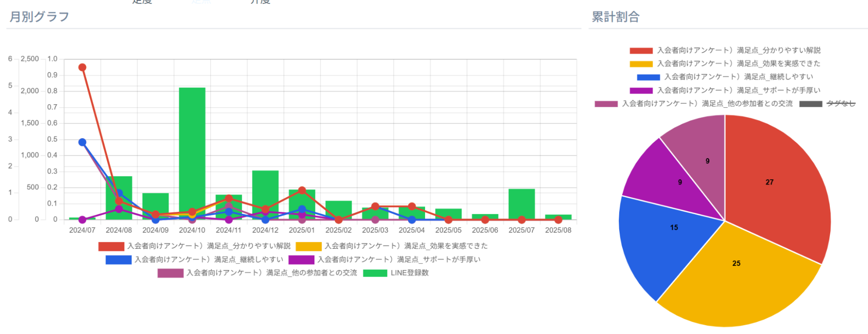The width and height of the screenshot is (868, 334).
Task: Click mauve 他の参加者との交流 swatch in pie legend
Action: click(x=606, y=104)
